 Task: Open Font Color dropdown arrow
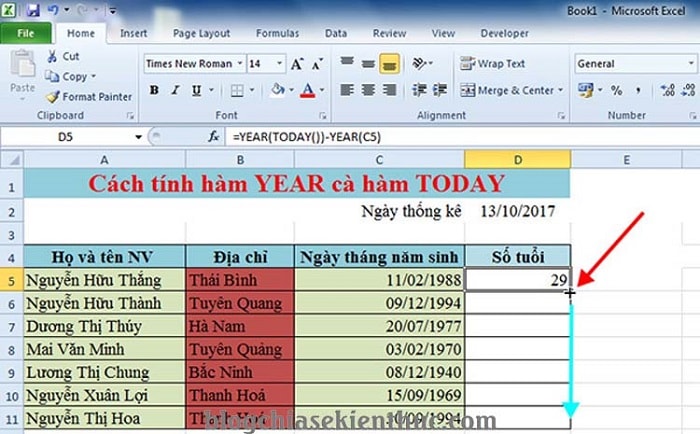tap(322, 90)
